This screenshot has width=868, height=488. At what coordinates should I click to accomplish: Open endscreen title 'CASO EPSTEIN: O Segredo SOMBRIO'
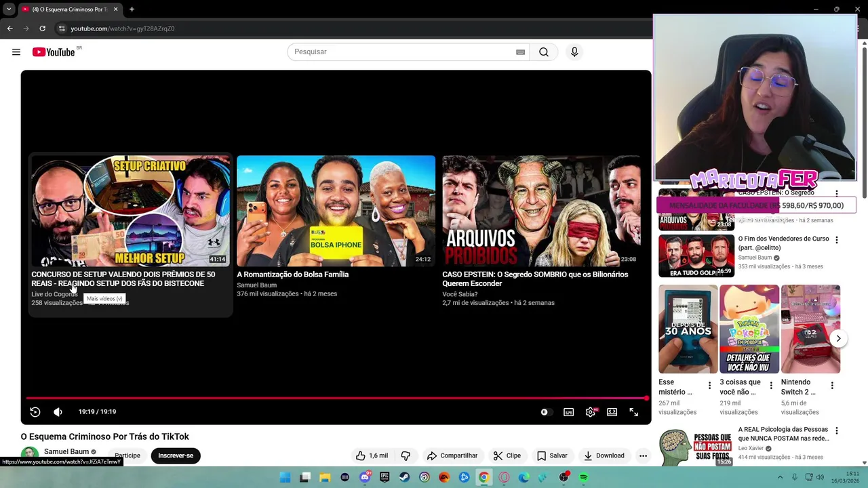535,279
